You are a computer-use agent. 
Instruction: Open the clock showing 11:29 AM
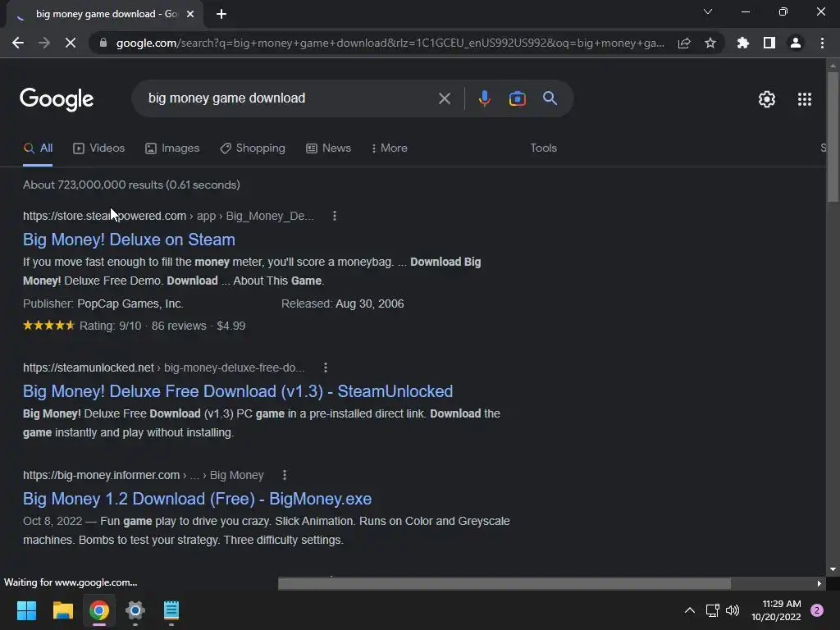(x=776, y=610)
